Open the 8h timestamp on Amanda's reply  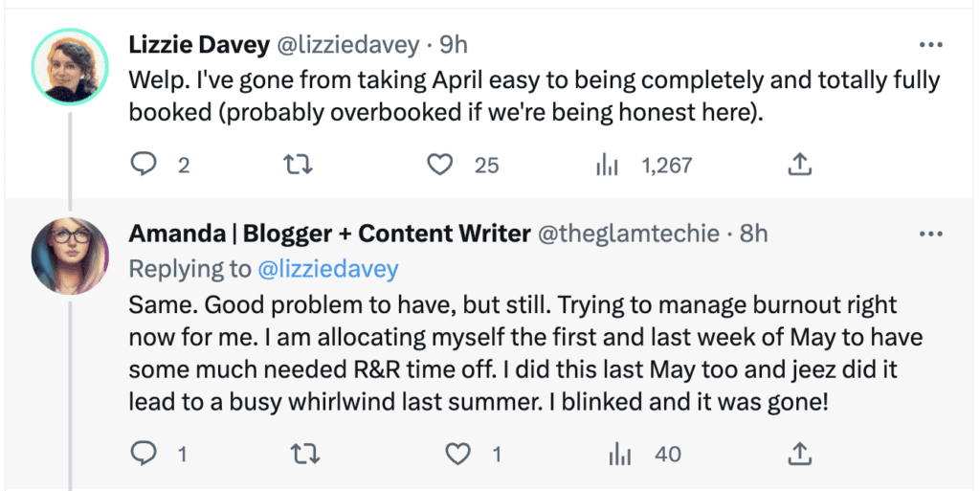pos(753,234)
